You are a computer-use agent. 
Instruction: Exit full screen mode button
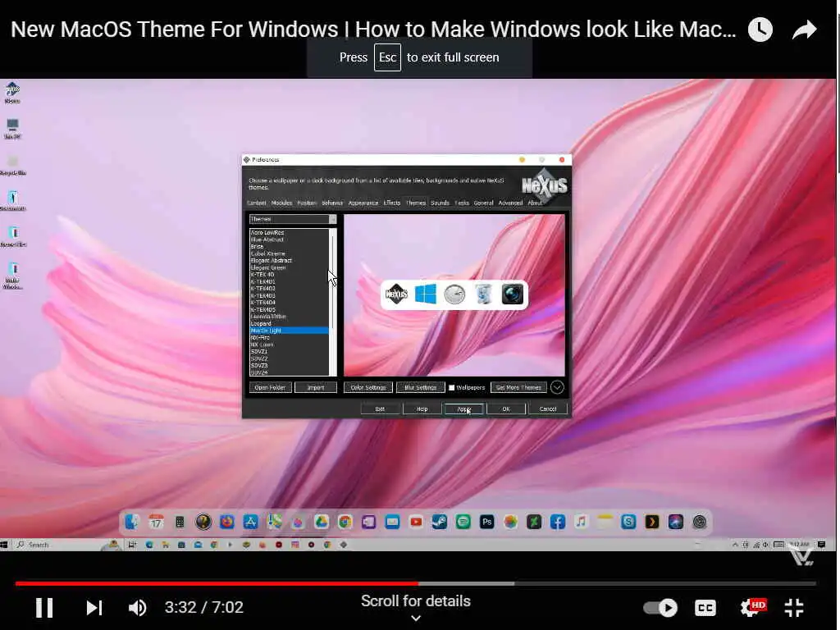coord(794,608)
